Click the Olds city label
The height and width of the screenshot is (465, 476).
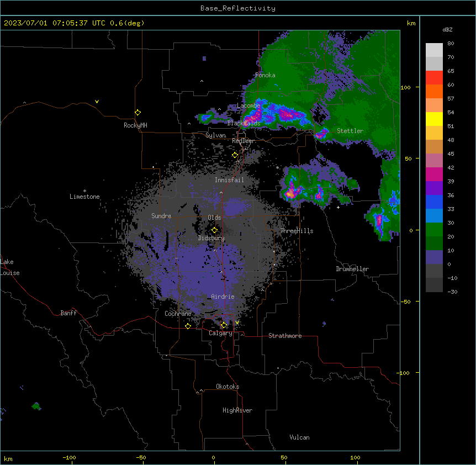[x=214, y=218]
